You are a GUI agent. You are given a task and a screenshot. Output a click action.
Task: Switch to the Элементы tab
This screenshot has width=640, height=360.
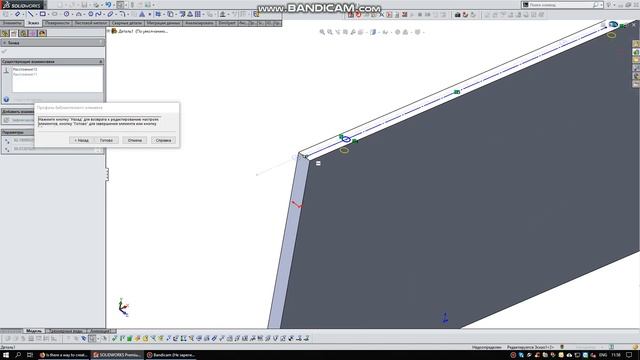point(12,23)
